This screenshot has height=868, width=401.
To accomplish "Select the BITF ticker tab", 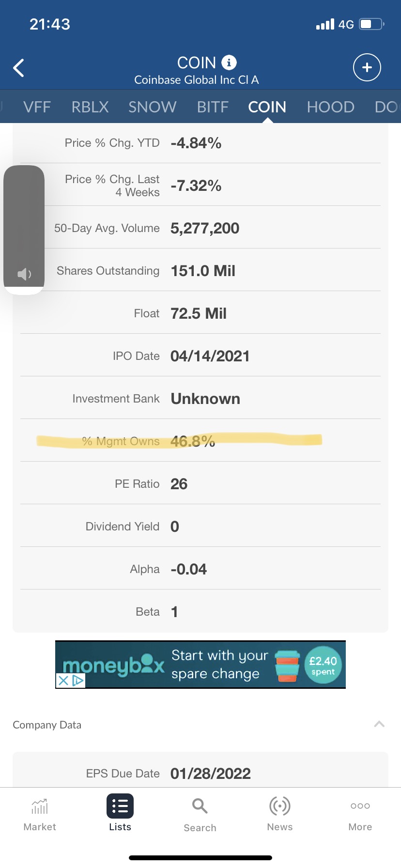I will click(x=213, y=107).
